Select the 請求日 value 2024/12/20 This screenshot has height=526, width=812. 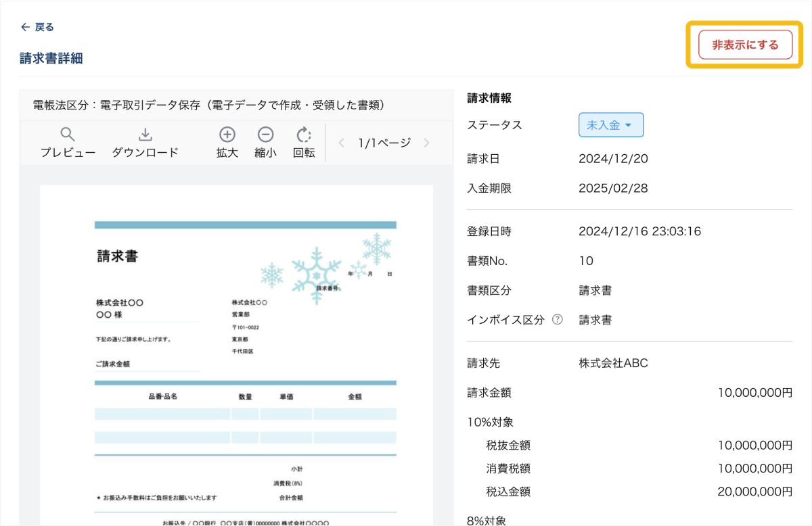613,159
